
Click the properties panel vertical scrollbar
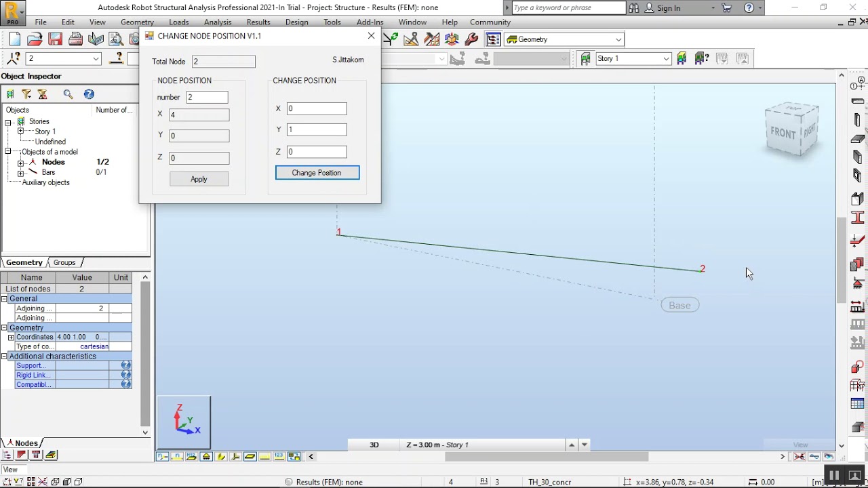[145, 353]
